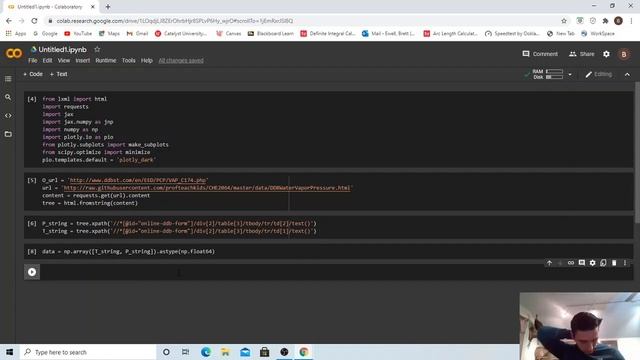This screenshot has height=360, width=640.
Task: Reload the browser page
Action: (x=34, y=21)
